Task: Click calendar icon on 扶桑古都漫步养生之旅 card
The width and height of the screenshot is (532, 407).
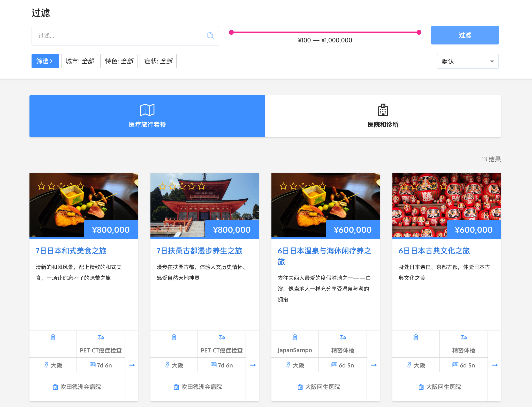Action: pos(214,365)
